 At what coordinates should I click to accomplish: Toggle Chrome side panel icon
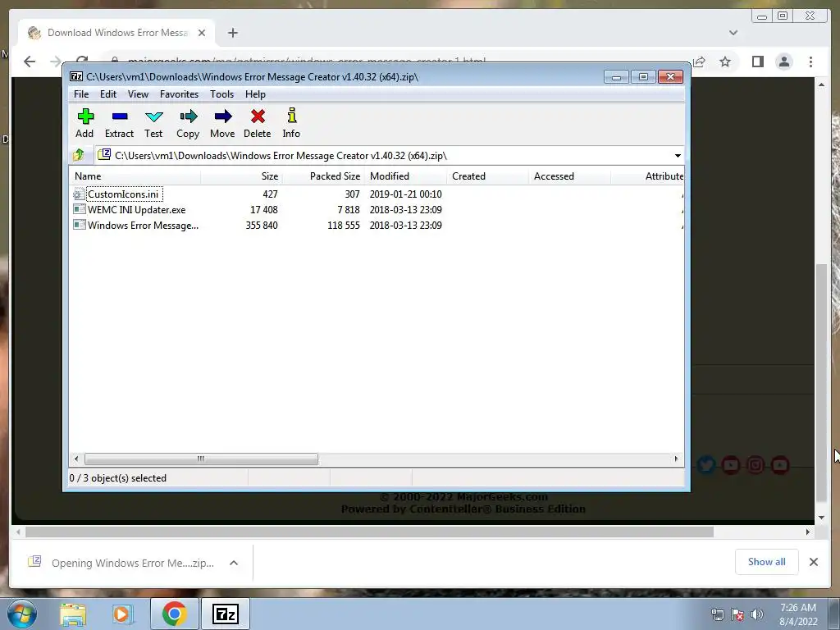pyautogui.click(x=757, y=62)
